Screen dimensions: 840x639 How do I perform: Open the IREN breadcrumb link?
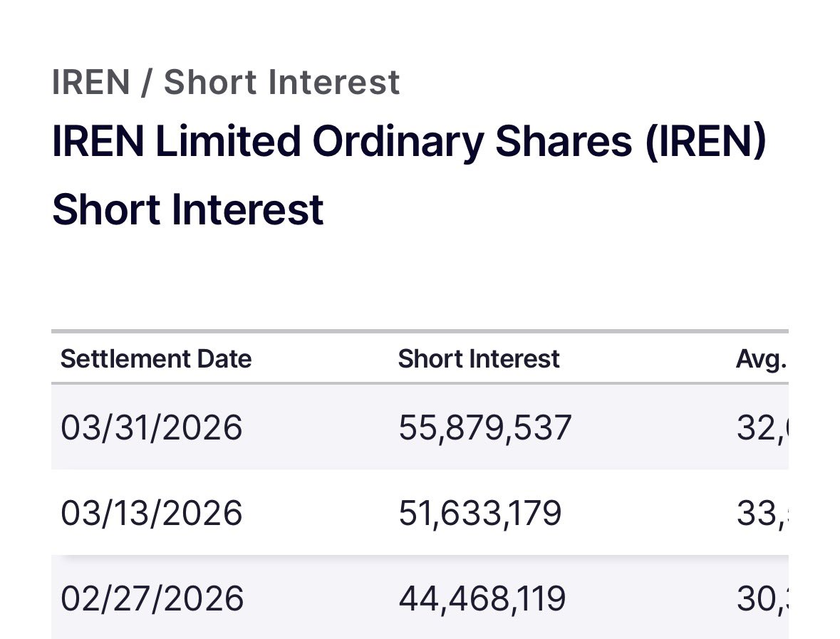(91, 83)
